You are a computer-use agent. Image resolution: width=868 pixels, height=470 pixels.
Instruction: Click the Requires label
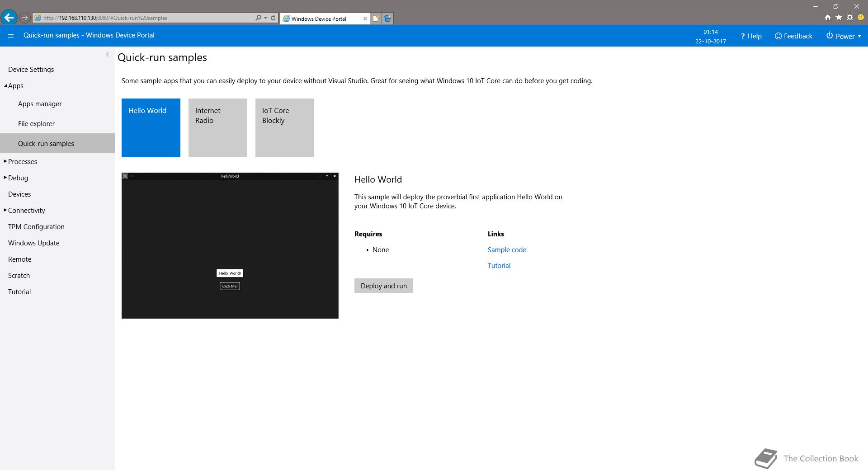pos(368,234)
